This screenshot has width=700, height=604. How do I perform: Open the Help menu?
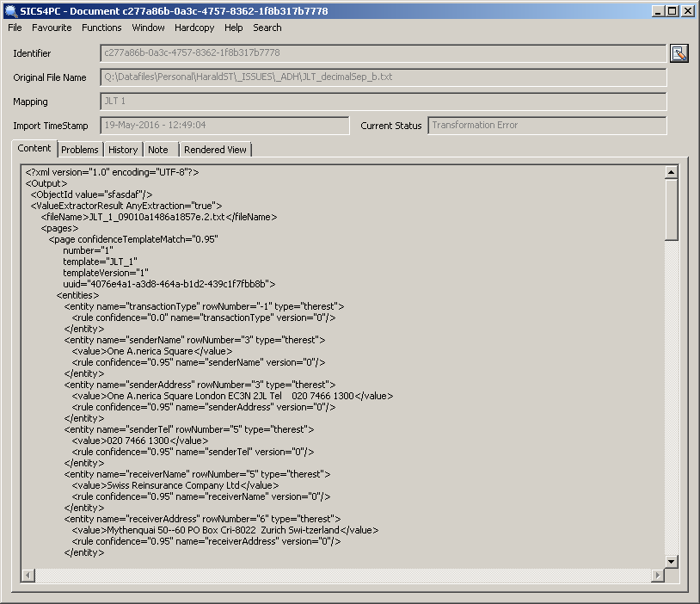[x=233, y=28]
